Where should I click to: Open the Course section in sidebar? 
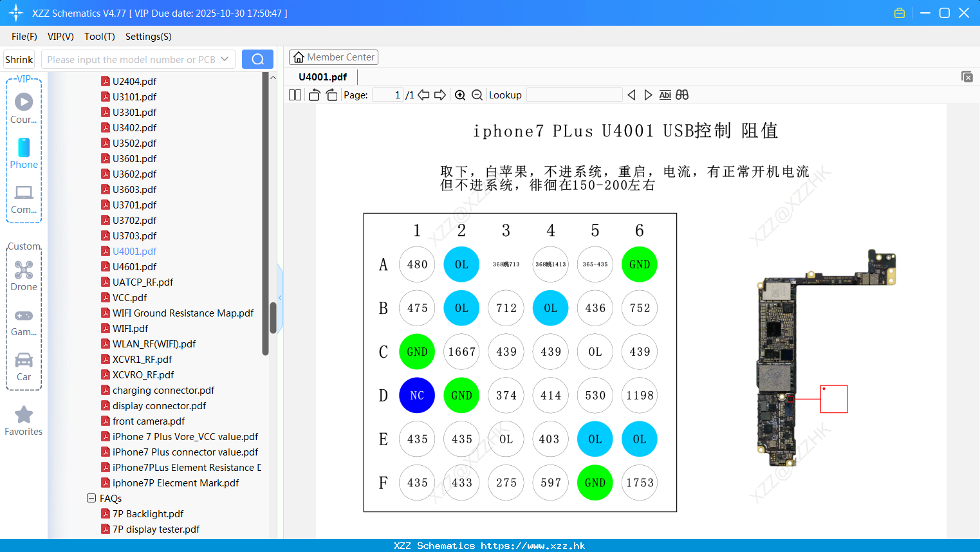click(x=24, y=108)
